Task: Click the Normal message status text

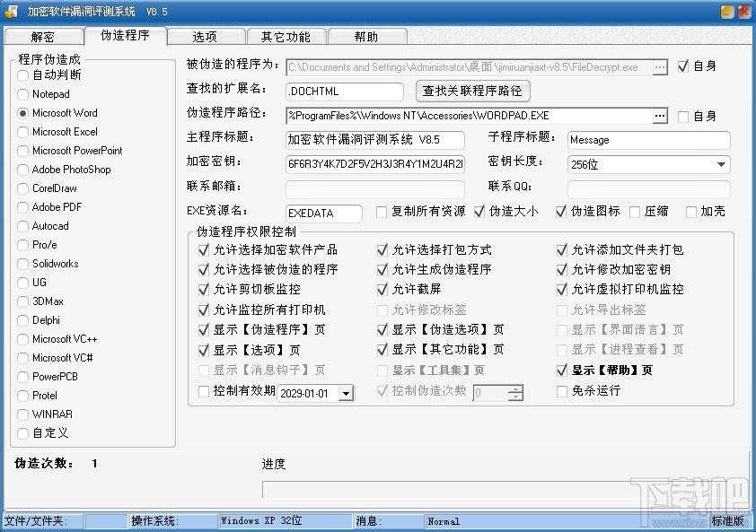Action: [x=444, y=521]
